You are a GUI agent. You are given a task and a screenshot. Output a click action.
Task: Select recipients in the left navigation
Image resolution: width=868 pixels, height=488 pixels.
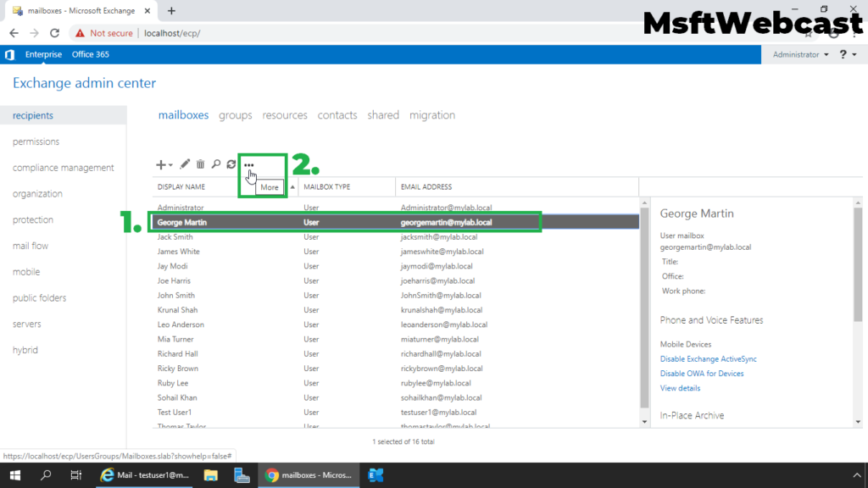(x=63, y=115)
